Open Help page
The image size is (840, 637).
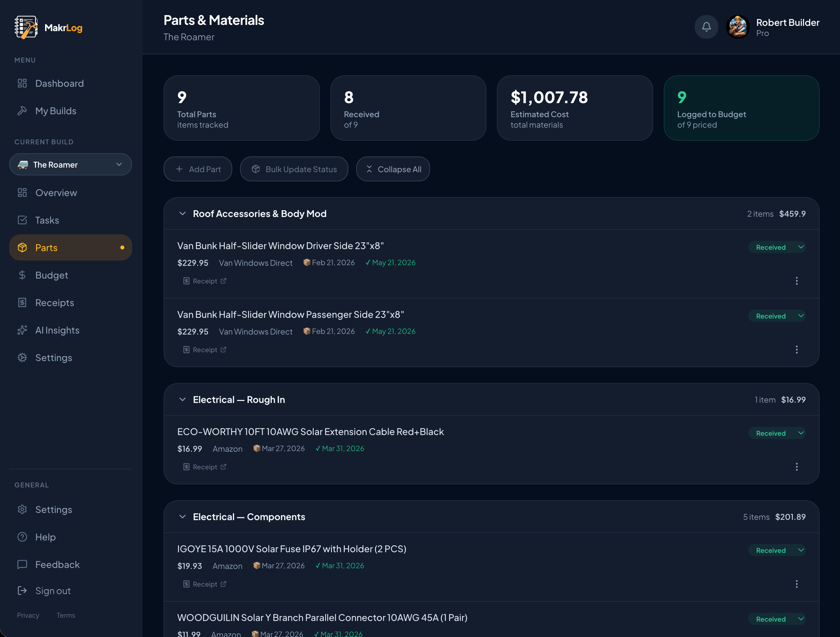click(71, 537)
